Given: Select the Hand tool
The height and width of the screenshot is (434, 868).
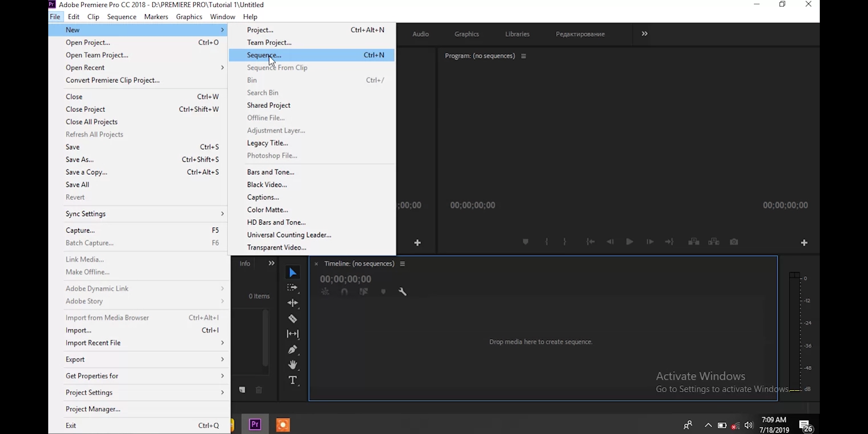Looking at the screenshot, I should click(x=293, y=365).
